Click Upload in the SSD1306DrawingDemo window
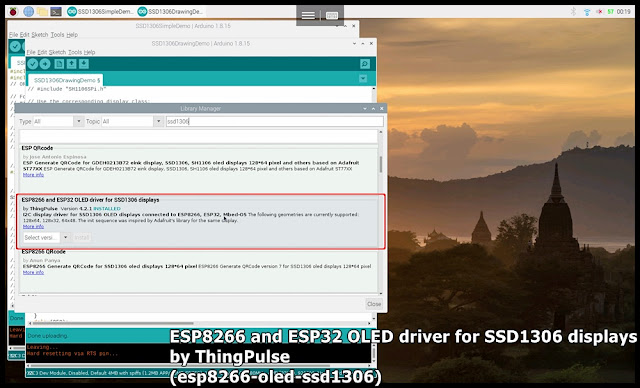Viewport: 640px width, 388px height. click(x=45, y=64)
